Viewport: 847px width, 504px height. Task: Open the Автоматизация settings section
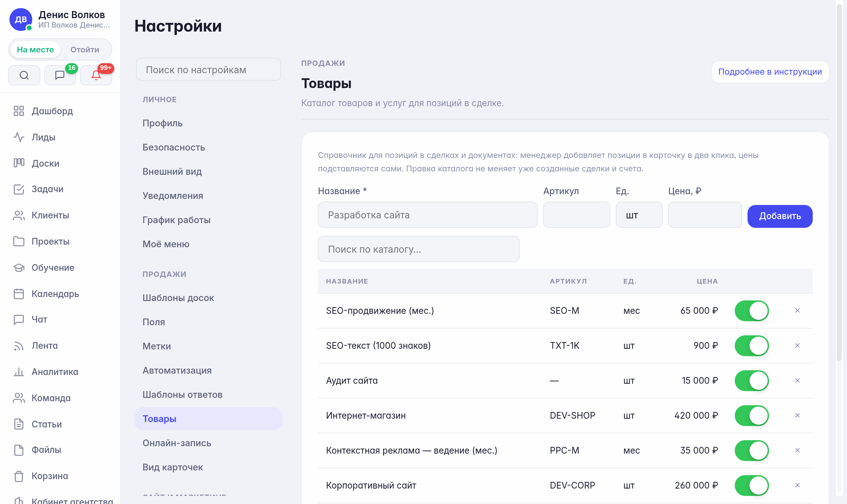[177, 371]
